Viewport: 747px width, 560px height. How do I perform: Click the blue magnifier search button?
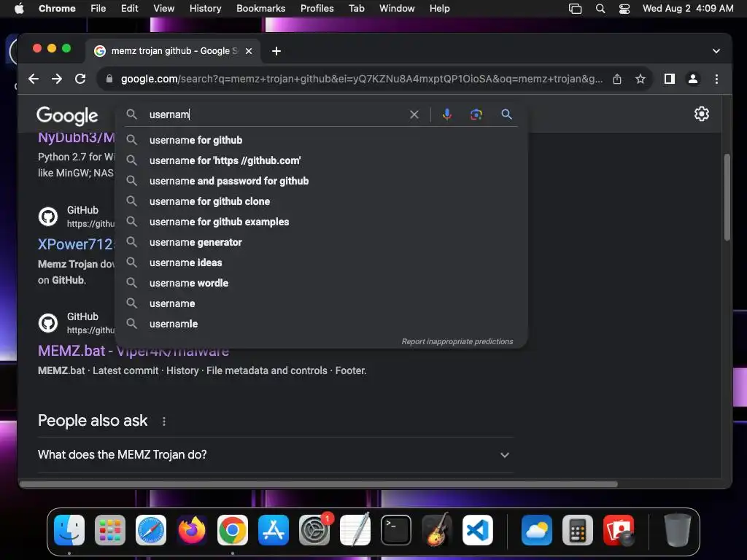pos(506,114)
